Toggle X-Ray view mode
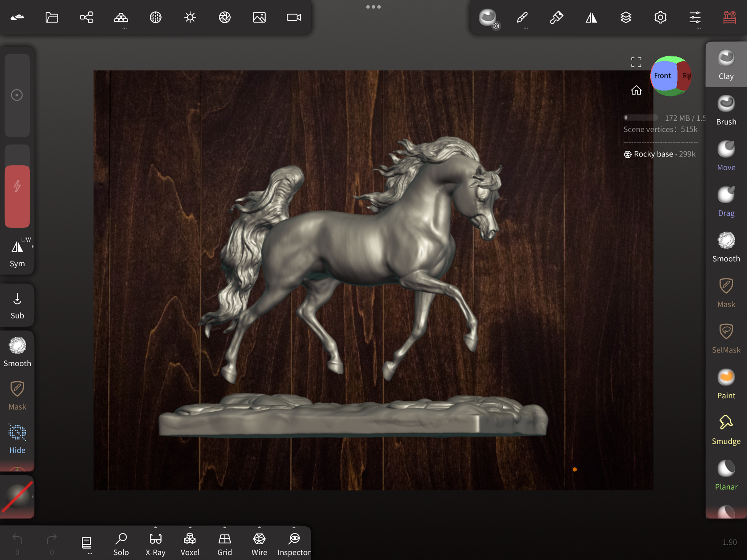The width and height of the screenshot is (747, 560). (x=155, y=544)
